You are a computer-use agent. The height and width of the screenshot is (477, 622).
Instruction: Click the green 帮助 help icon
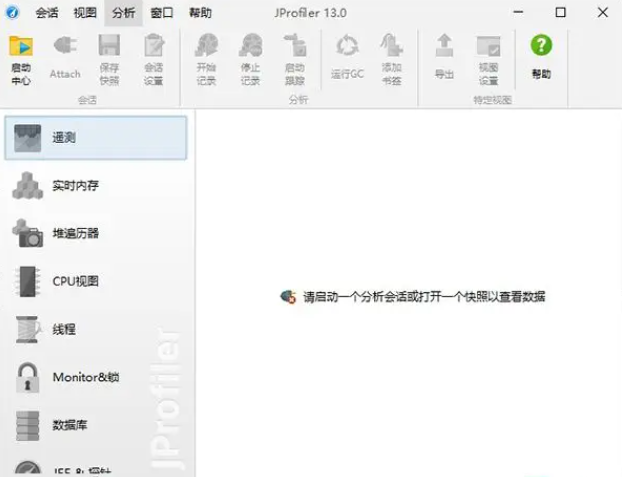(x=541, y=45)
